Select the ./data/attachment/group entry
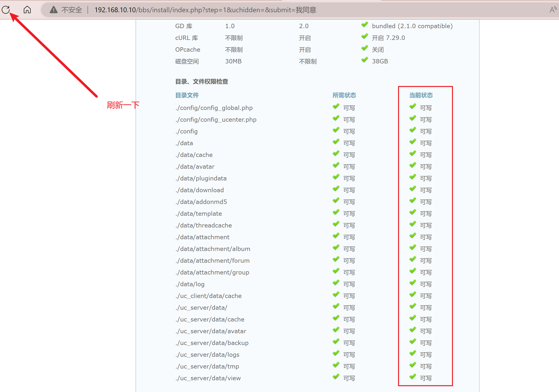559x392 pixels. click(212, 273)
